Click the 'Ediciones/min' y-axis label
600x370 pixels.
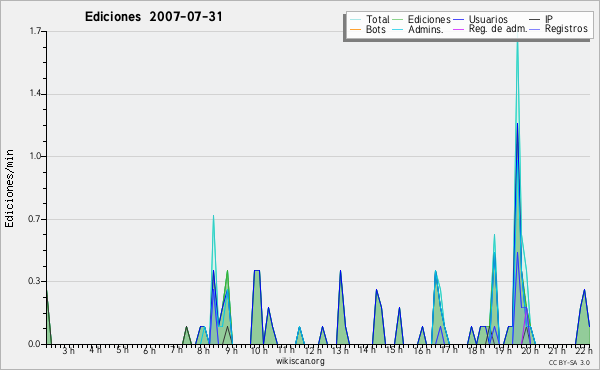tap(9, 188)
